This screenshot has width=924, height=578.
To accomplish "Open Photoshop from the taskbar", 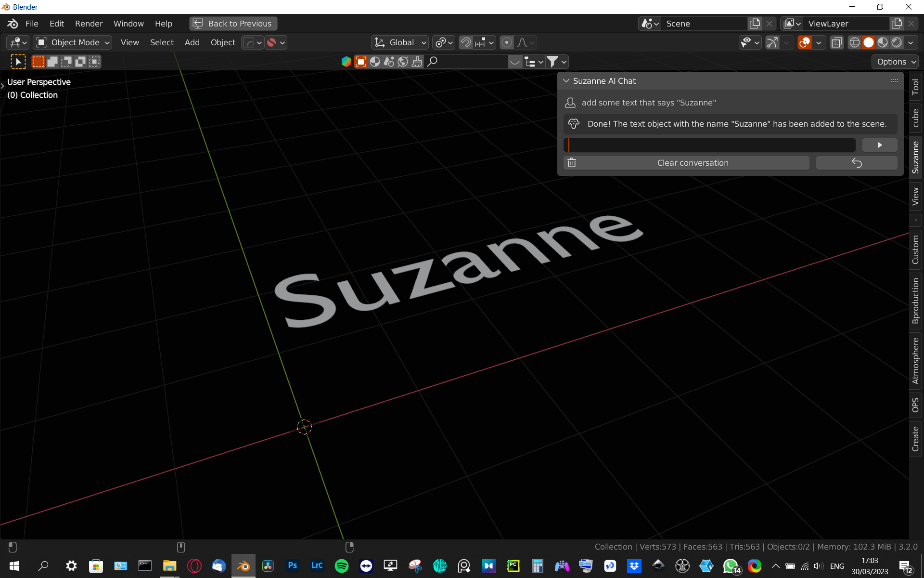I will [x=293, y=566].
